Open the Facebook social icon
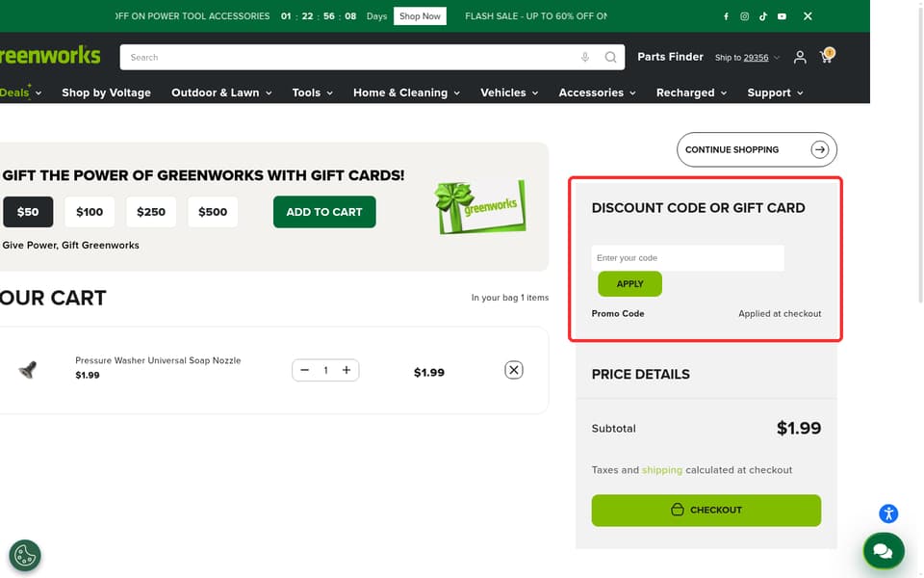 (726, 16)
